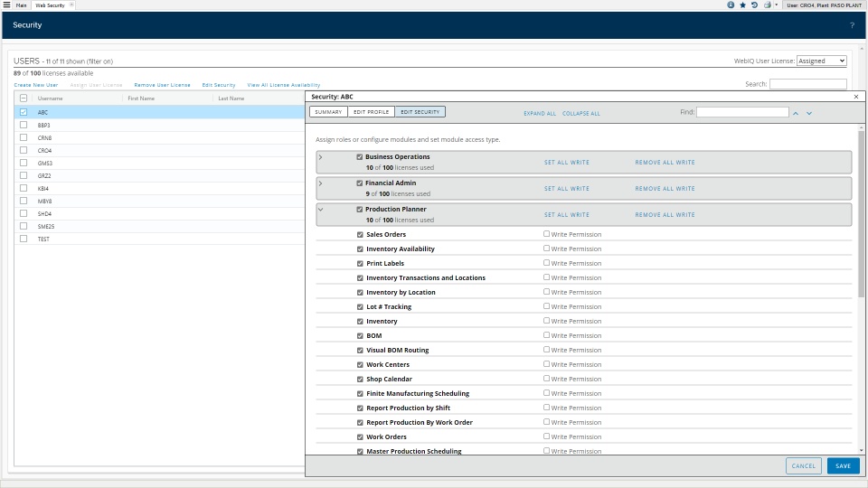The image size is (868, 488).
Task: Click the Save button
Action: [x=843, y=466]
